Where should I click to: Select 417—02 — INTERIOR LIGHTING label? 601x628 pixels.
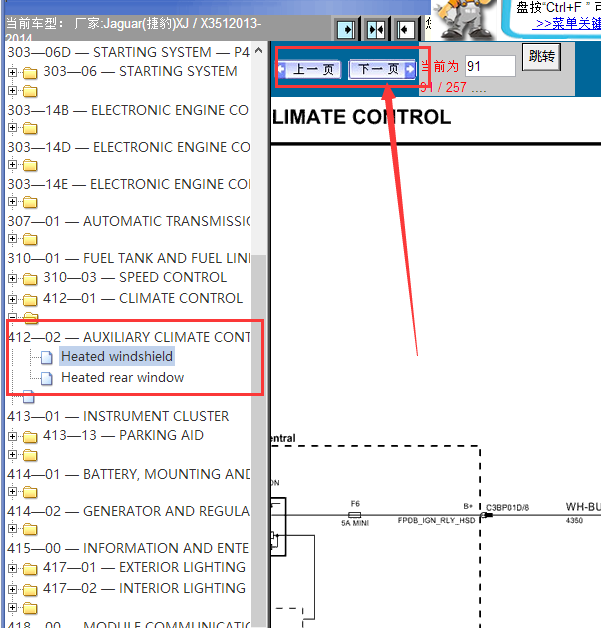pyautogui.click(x=144, y=588)
